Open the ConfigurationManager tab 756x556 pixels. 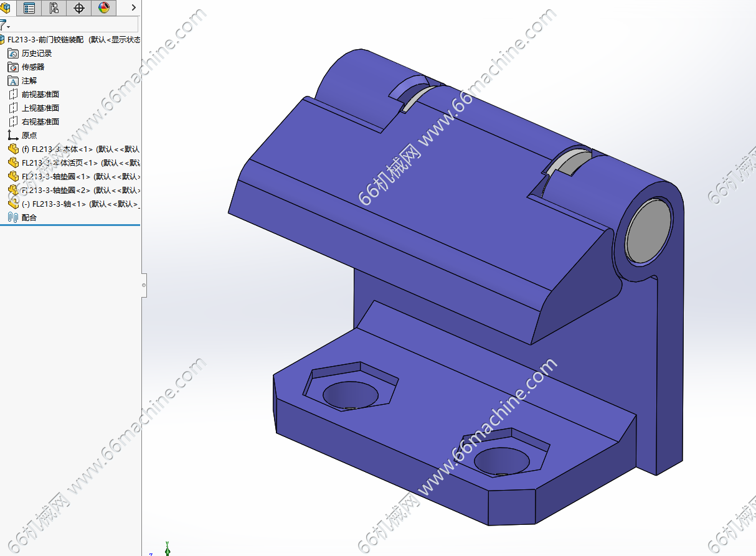coord(54,8)
